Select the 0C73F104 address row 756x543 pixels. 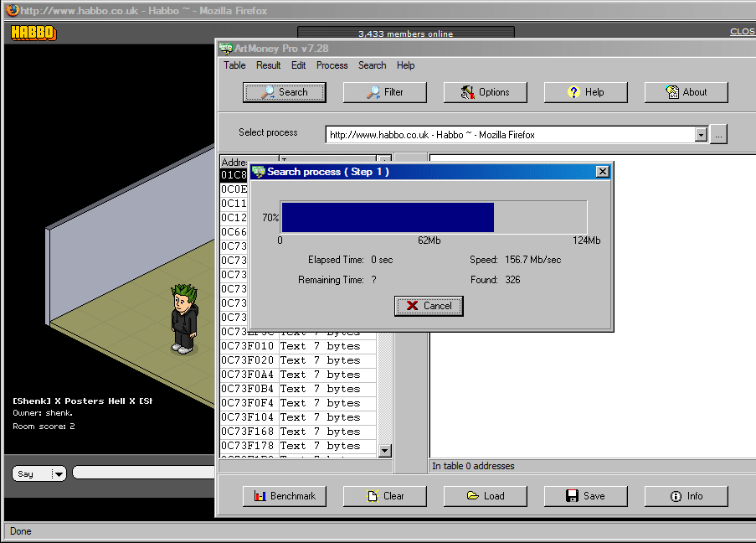(298, 417)
